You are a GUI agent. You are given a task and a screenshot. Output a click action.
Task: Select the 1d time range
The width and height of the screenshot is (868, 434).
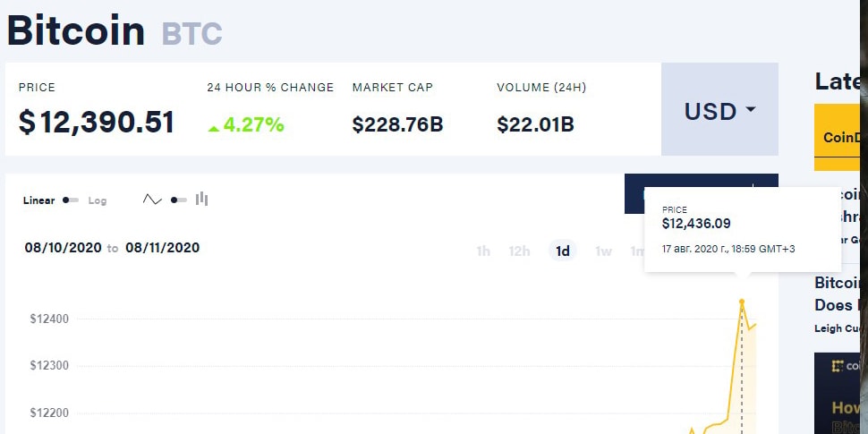coord(563,251)
